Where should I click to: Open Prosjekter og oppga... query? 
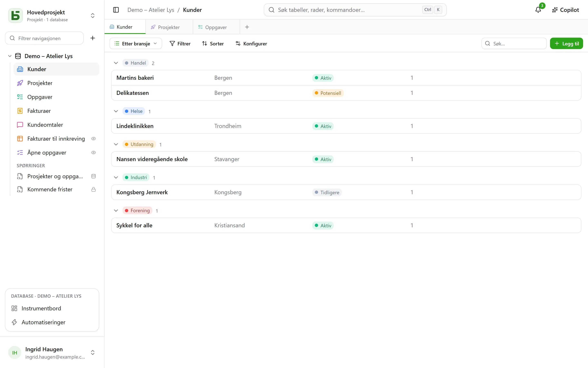point(56,176)
